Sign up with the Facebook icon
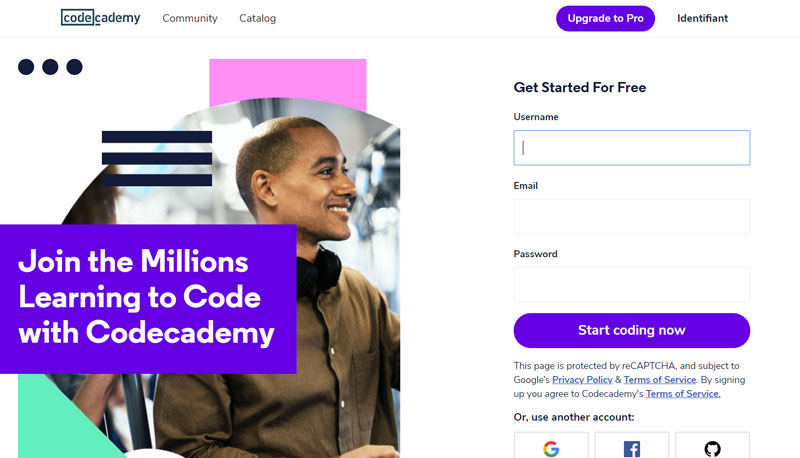The width and height of the screenshot is (800, 458). tap(632, 445)
